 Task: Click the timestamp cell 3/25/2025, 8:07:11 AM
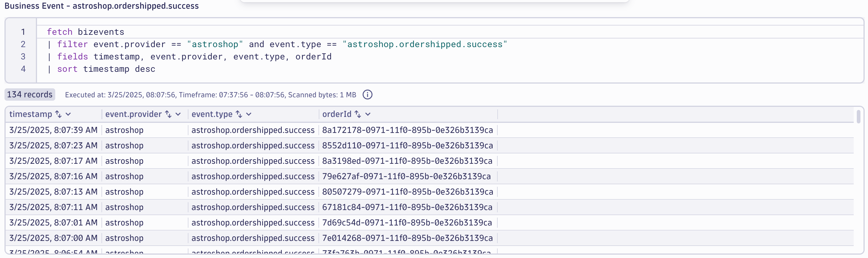click(x=53, y=208)
